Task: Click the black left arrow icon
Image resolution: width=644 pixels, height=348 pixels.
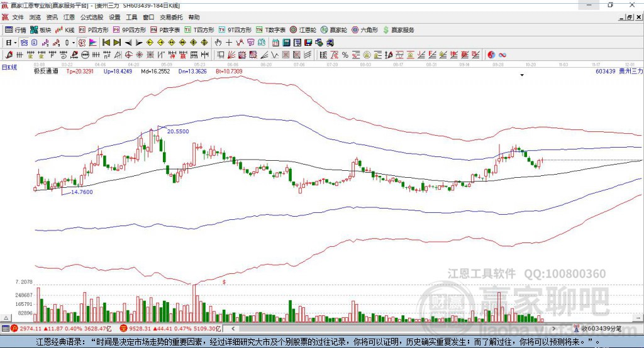Action: pos(128,43)
